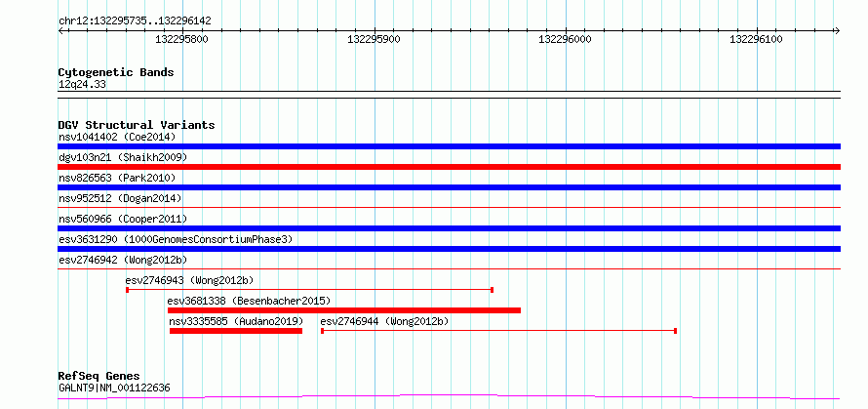Viewport: 868px width, 409px height.
Task: Open the nsv1041402 (Coe2014) label
Action: pyautogui.click(x=117, y=137)
